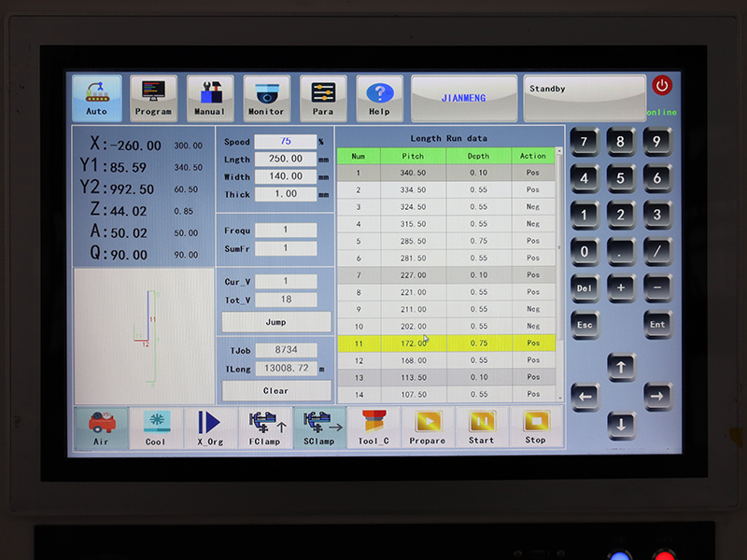Open the Para settings page
This screenshot has height=560, width=747.
coord(323,98)
